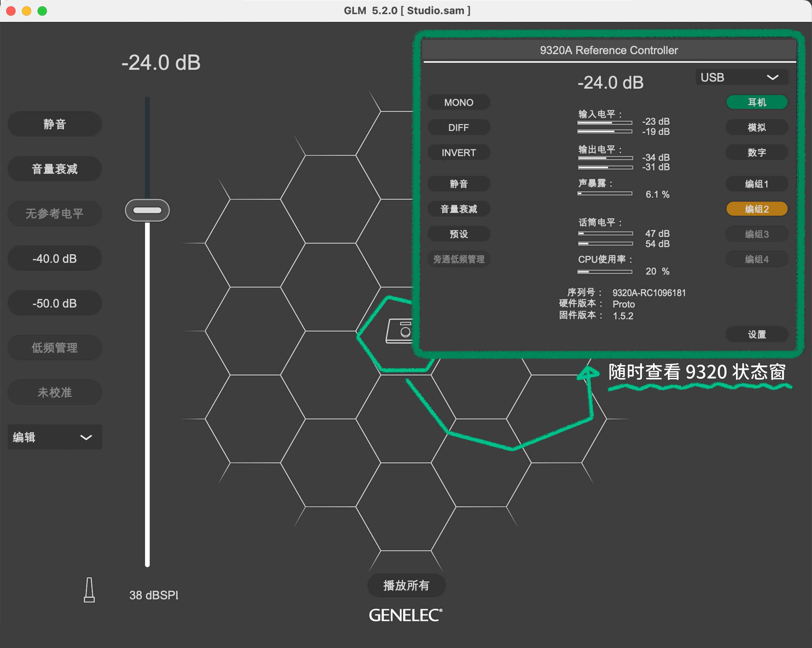Toggle the main 静音 mute button
The image size is (812, 648).
pyautogui.click(x=55, y=124)
